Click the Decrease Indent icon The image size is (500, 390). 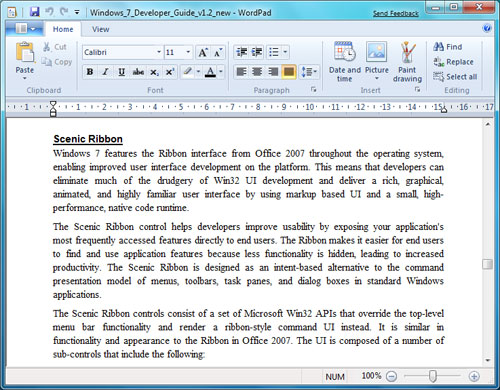241,52
